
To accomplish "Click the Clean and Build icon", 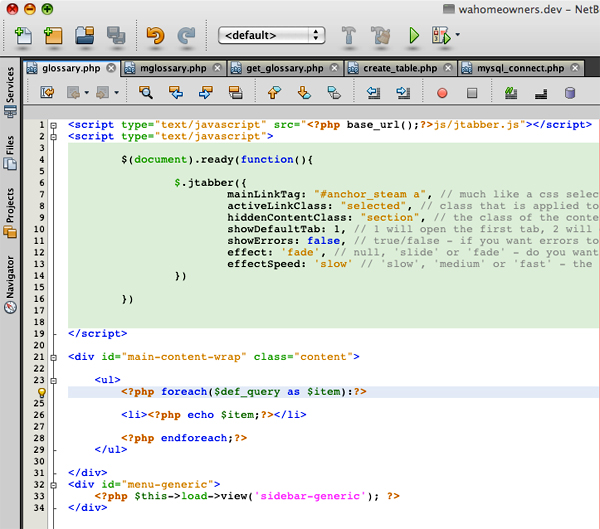I will coord(381,36).
